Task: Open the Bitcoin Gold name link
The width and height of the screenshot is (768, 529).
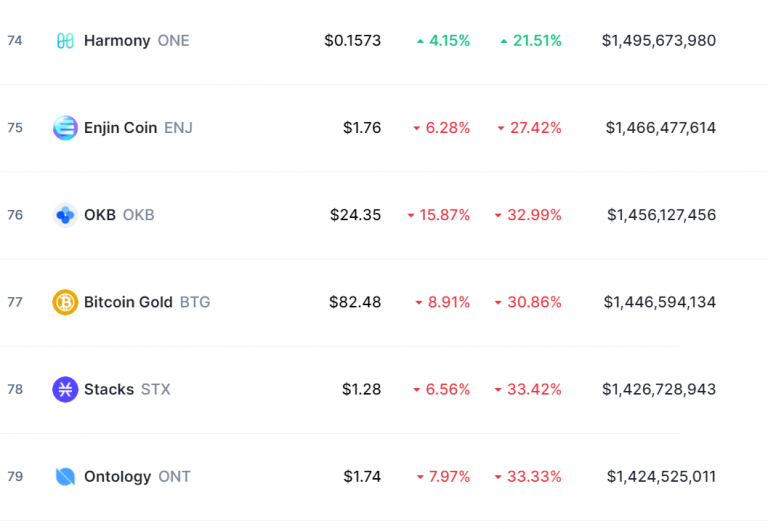Action: pyautogui.click(x=128, y=302)
